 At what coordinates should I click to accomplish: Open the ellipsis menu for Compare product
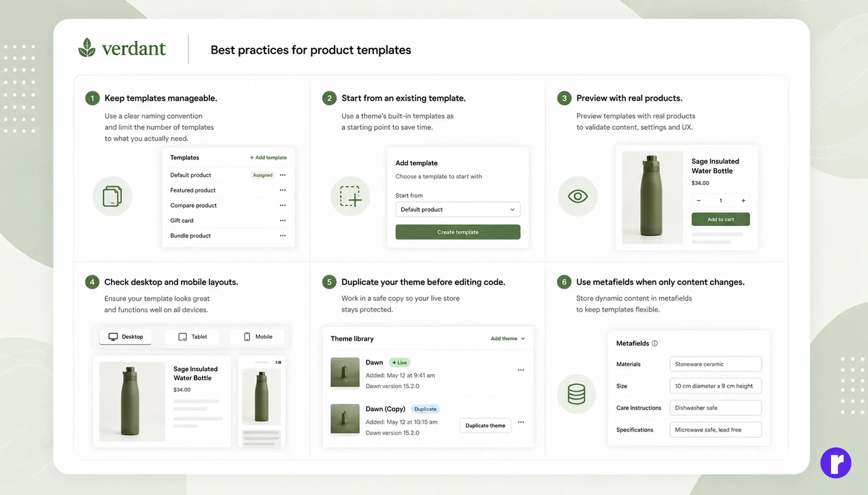pos(283,205)
